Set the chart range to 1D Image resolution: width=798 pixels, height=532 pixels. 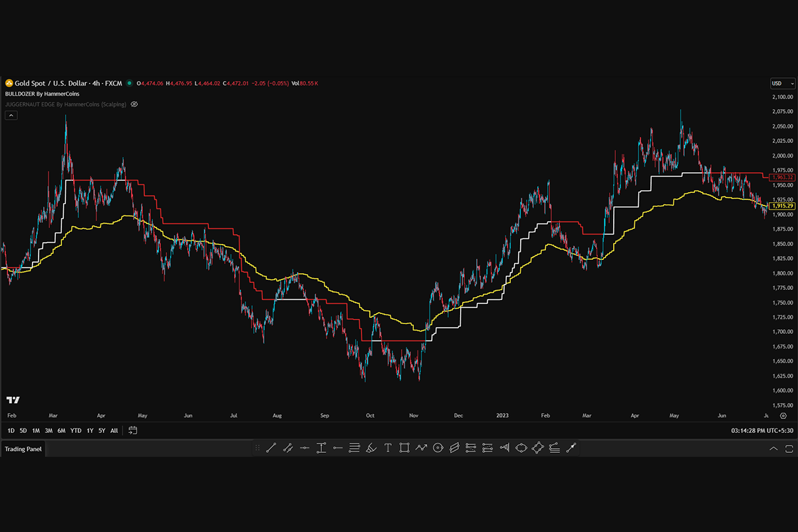coord(11,430)
